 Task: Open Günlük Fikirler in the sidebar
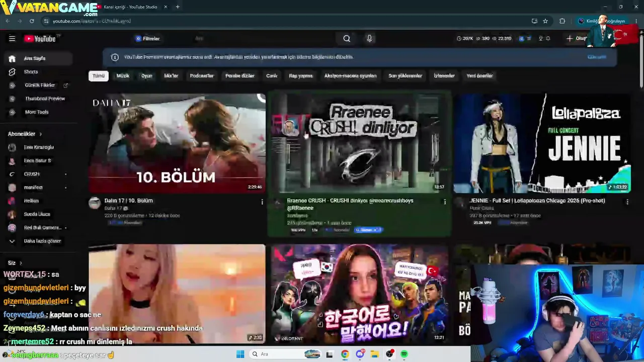pos(38,85)
